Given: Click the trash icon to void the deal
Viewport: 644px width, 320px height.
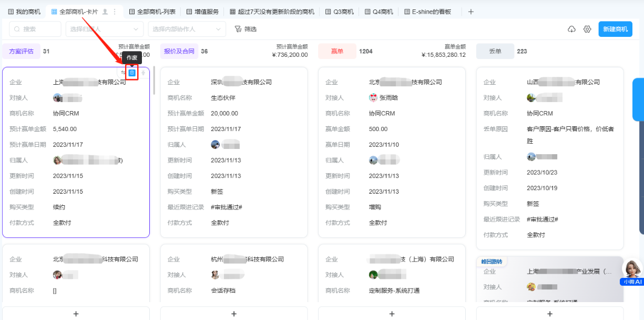Looking at the screenshot, I should coord(132,73).
